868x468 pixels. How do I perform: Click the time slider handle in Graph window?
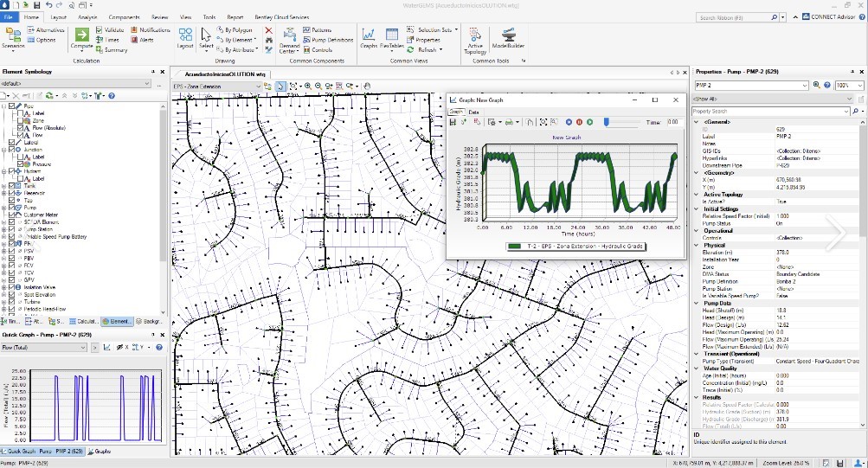(607, 122)
